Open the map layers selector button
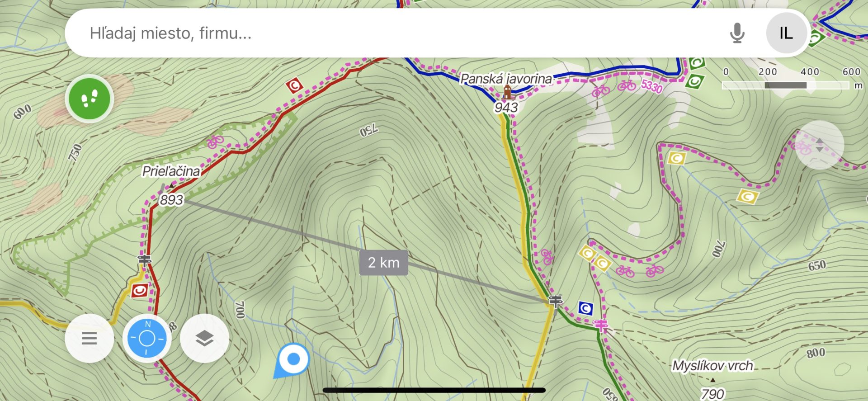This screenshot has width=868, height=401. point(204,338)
